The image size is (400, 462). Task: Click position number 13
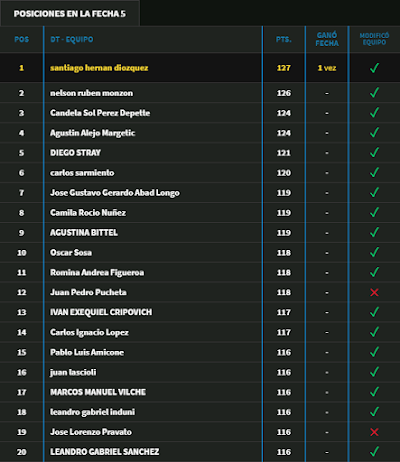(22, 312)
